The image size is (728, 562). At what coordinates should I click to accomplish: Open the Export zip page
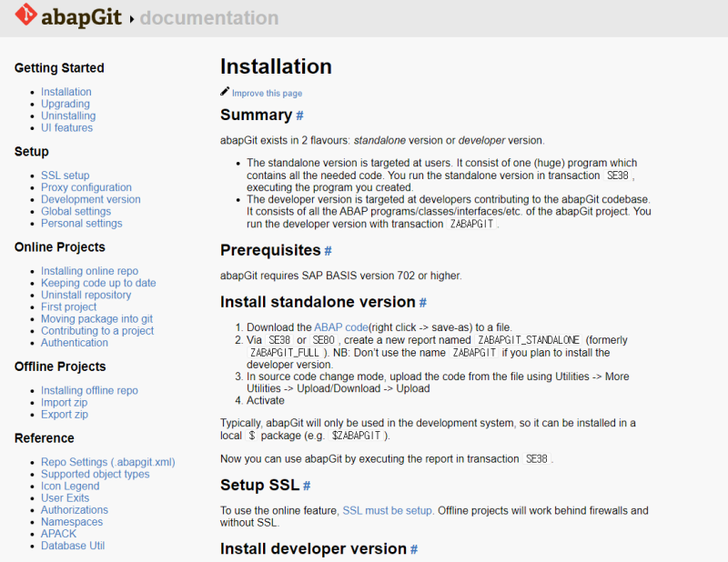(x=64, y=414)
